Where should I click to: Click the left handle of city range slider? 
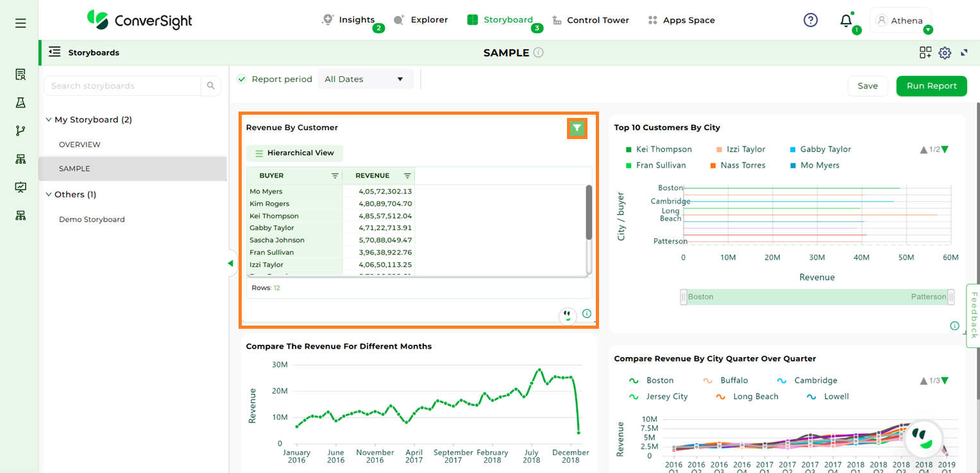pos(684,297)
